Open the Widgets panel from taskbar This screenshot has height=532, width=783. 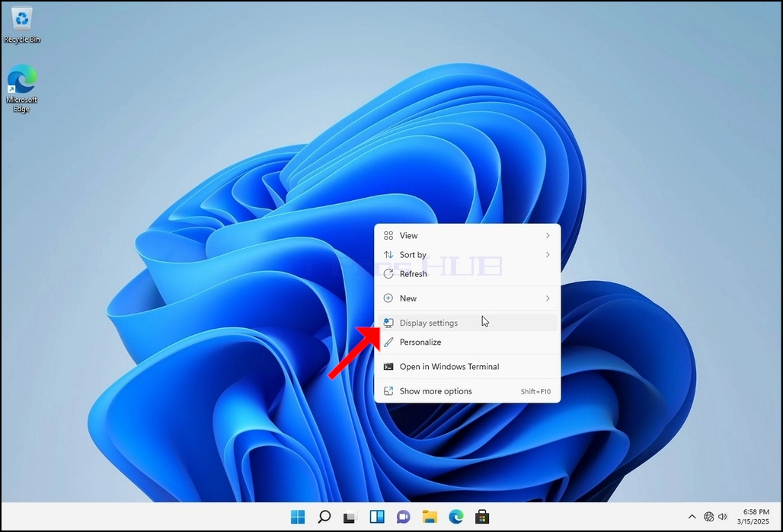pyautogui.click(x=377, y=517)
